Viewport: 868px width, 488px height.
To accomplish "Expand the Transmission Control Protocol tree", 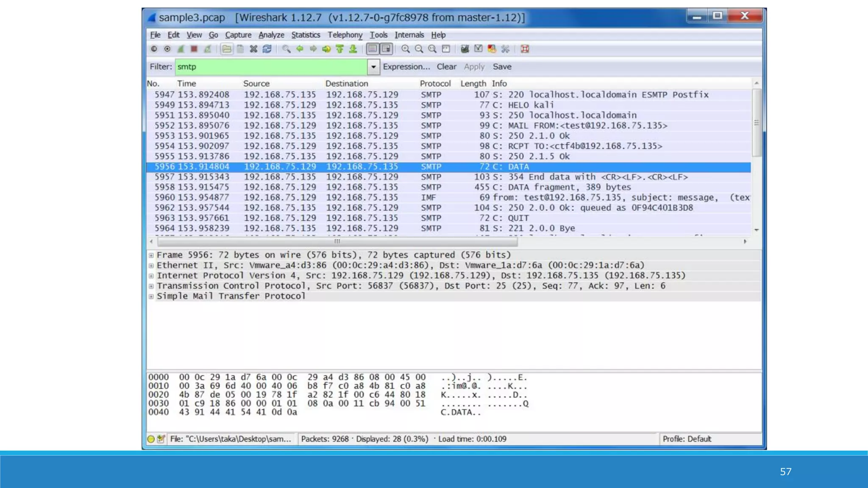I will [x=151, y=286].
